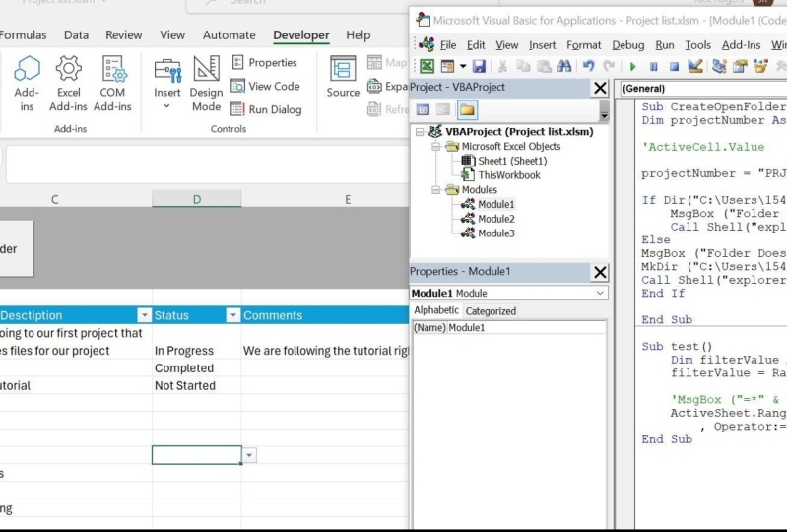Open the Status column filter dropdown
Screen dimensions: 787x532
[232, 315]
